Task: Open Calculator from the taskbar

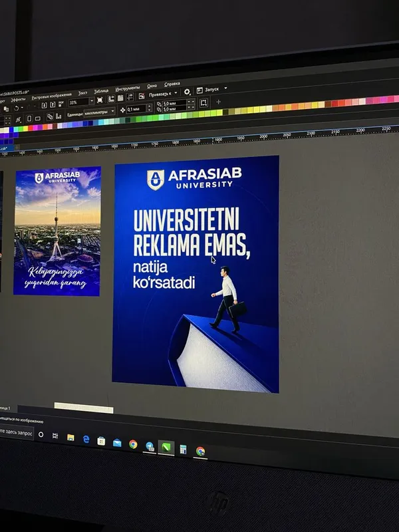Action: click(x=184, y=450)
